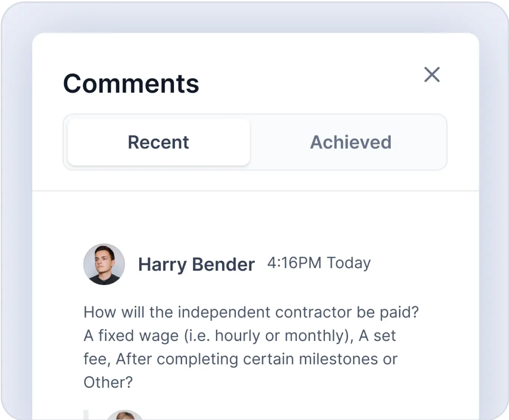Screen dimensions: 509x420
Task: Activate the Recent filter option
Action: click(158, 142)
